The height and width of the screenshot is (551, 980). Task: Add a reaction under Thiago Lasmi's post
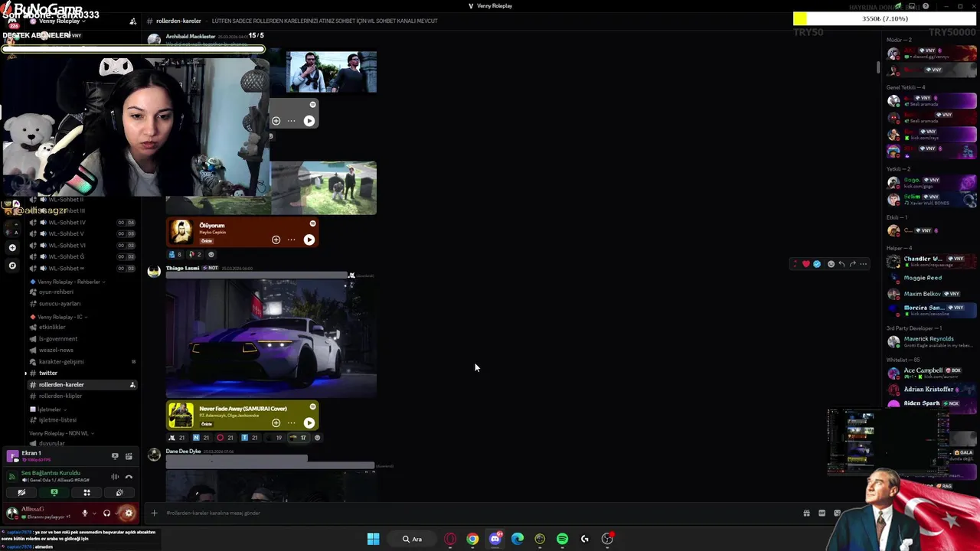317,438
